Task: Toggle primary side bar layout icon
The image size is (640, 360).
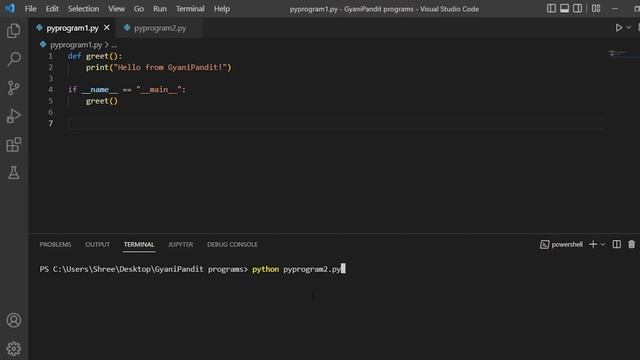Action: click(551, 9)
